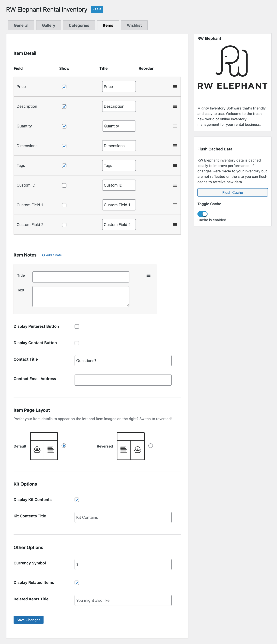Click the Item Page Layout heading
The height and width of the screenshot is (644, 277).
click(x=32, y=410)
